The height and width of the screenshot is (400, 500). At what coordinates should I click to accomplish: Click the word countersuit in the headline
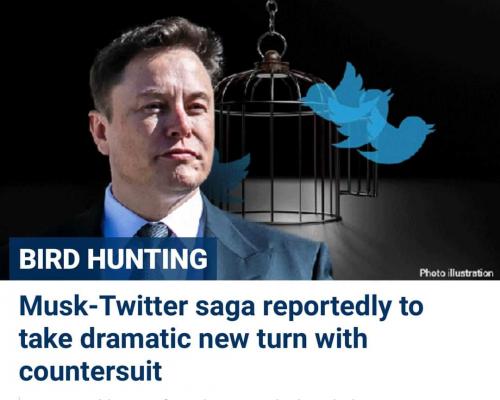point(91,371)
